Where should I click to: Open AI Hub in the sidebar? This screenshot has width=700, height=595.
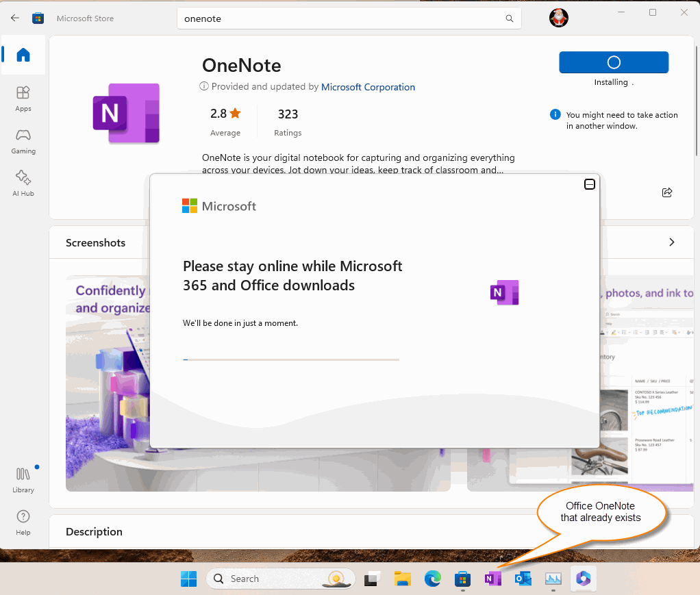point(23,183)
